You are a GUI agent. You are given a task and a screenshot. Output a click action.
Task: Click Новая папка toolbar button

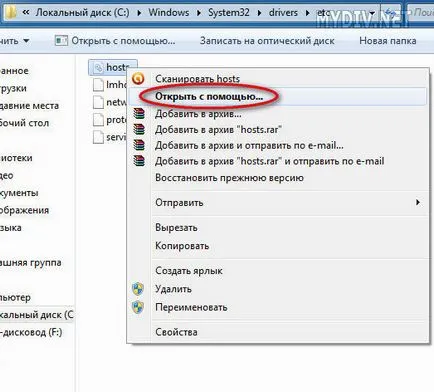388,41
